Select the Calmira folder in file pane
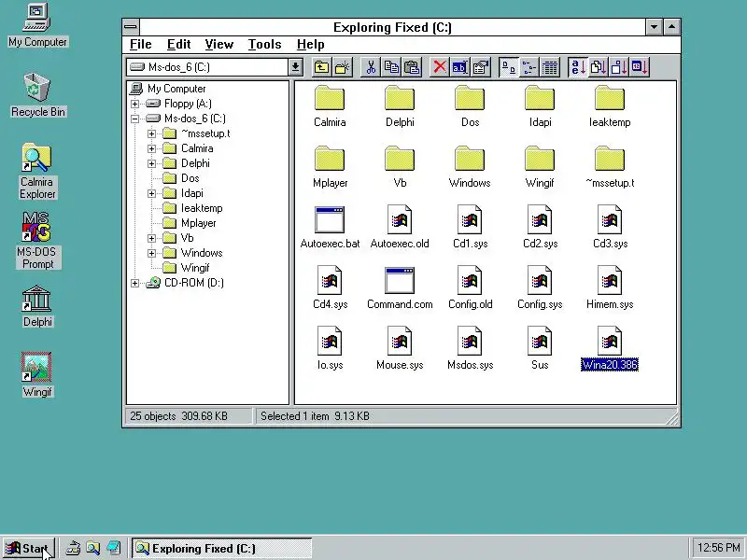This screenshot has height=560, width=747. coord(330,106)
